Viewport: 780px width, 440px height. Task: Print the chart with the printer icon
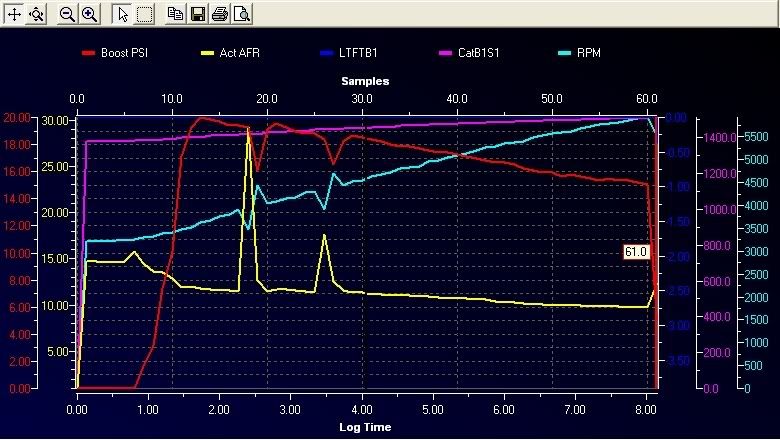(219, 14)
